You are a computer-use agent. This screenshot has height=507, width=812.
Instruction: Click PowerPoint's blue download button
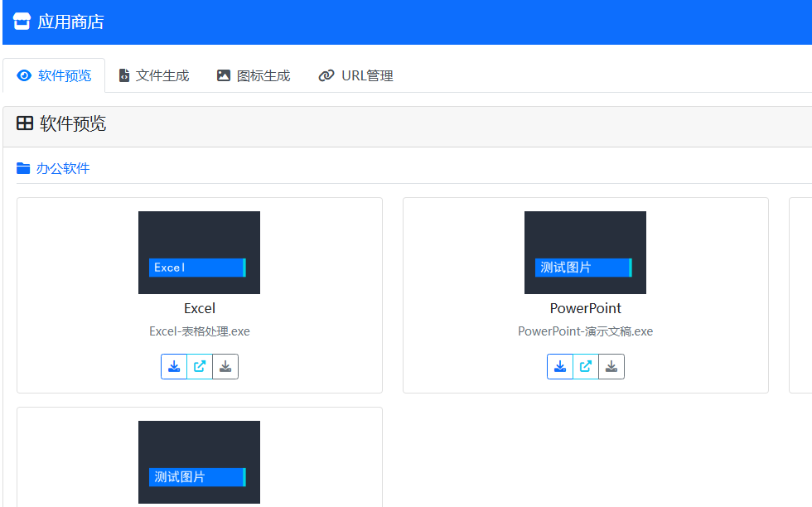pos(560,367)
